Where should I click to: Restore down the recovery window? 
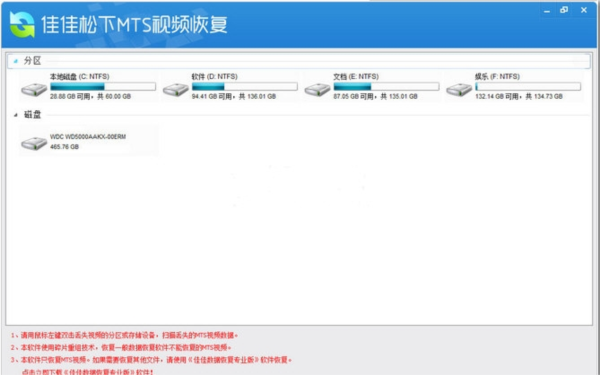[x=564, y=10]
